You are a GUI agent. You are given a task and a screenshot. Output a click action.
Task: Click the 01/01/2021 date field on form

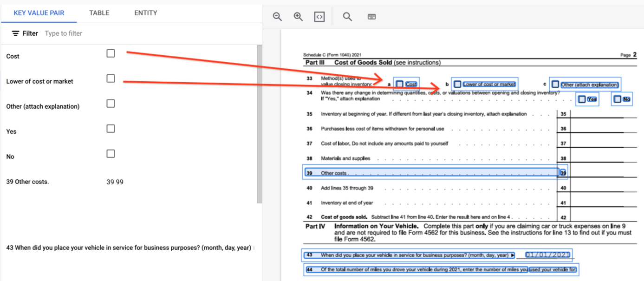tap(547, 255)
